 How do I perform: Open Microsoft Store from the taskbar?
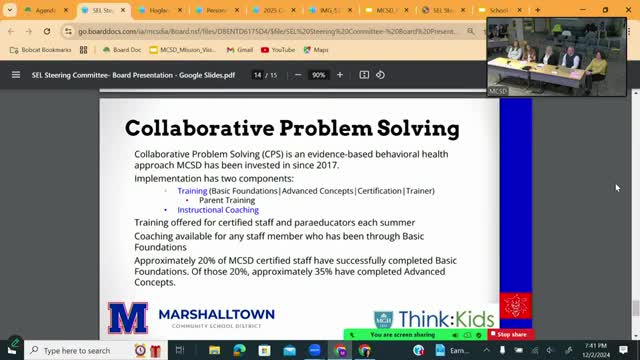pos(264,351)
